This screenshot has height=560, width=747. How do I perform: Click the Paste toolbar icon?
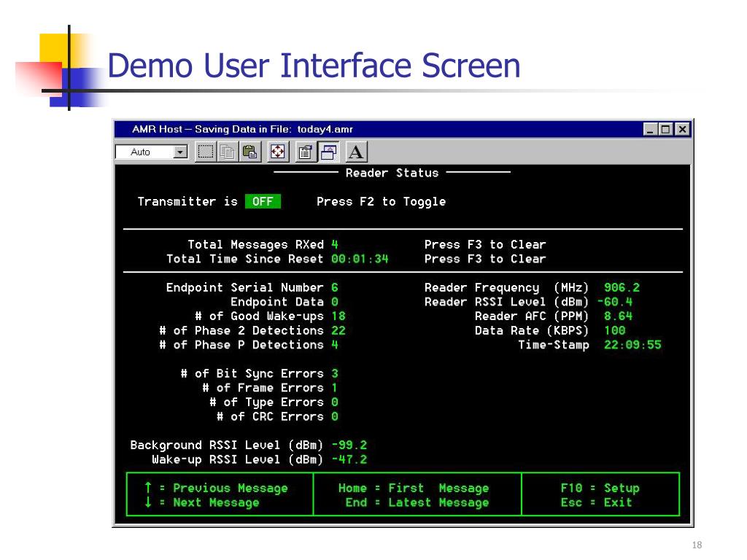pos(249,152)
